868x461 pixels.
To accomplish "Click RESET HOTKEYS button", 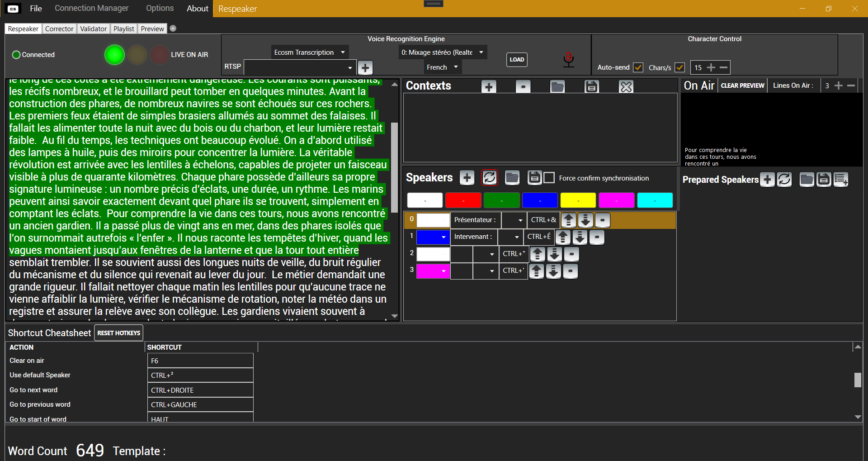I will tap(119, 333).
